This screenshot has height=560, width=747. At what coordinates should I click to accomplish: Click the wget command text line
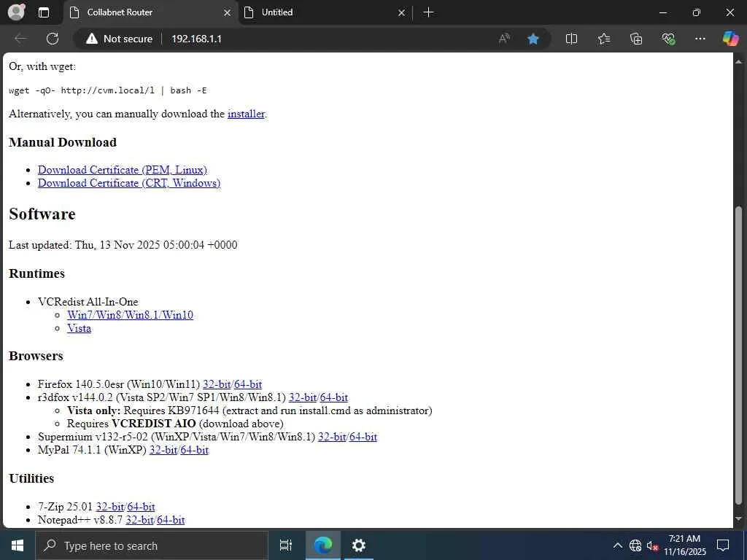108,90
